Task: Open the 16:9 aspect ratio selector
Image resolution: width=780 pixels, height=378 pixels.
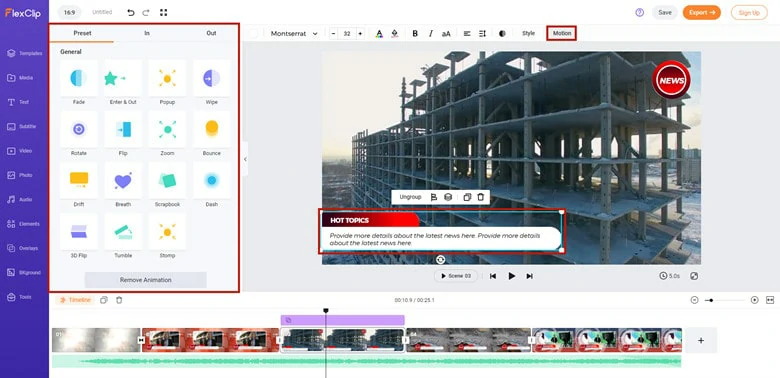Action: (69, 12)
